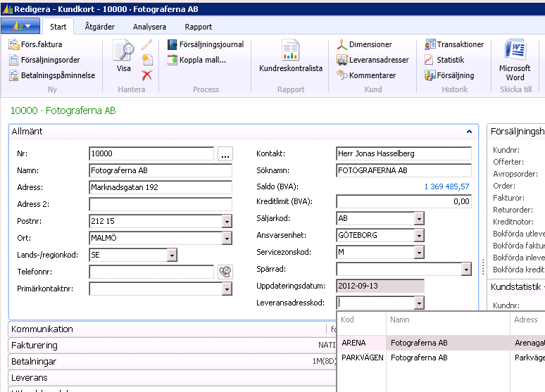Click into the Namn field
The width and height of the screenshot is (545, 392).
161,170
